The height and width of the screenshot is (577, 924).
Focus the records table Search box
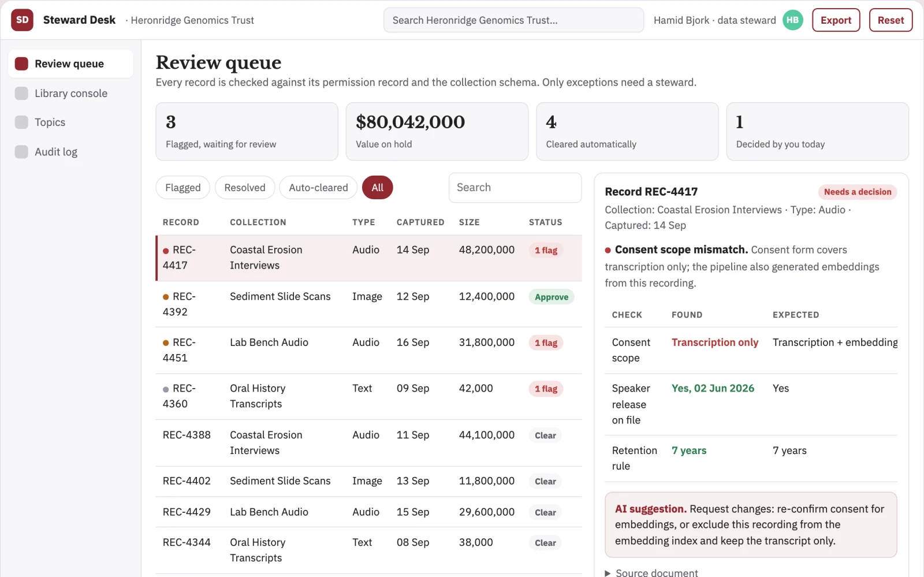coord(515,188)
